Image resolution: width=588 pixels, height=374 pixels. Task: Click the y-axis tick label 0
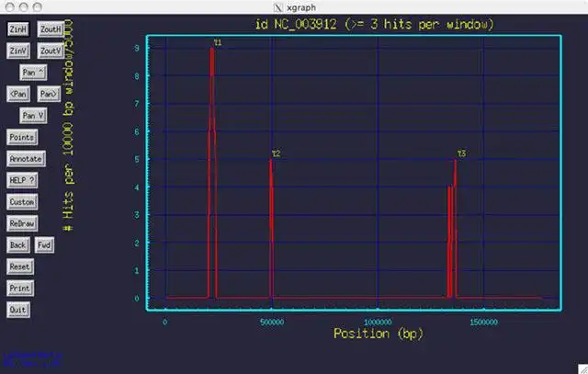[x=137, y=299]
